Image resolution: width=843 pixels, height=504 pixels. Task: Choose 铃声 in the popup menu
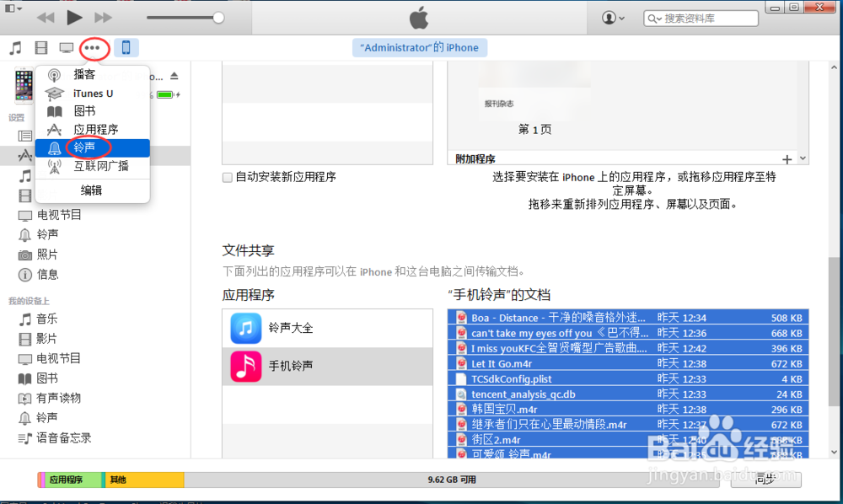(x=93, y=147)
